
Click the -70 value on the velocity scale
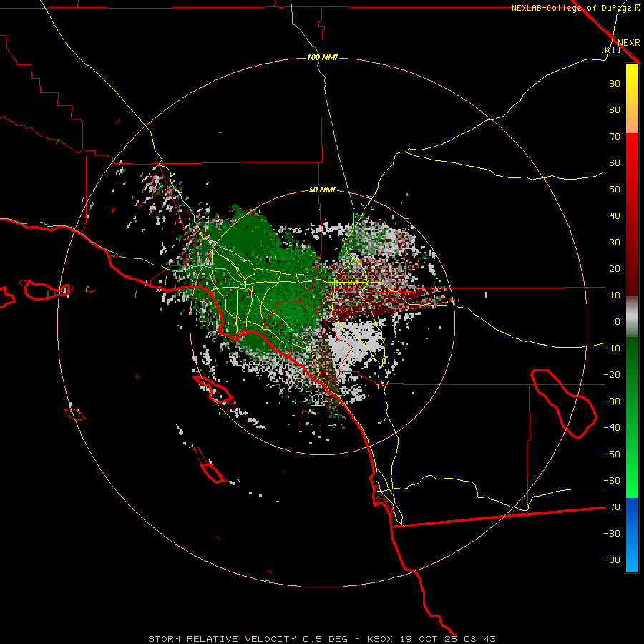[x=612, y=507]
